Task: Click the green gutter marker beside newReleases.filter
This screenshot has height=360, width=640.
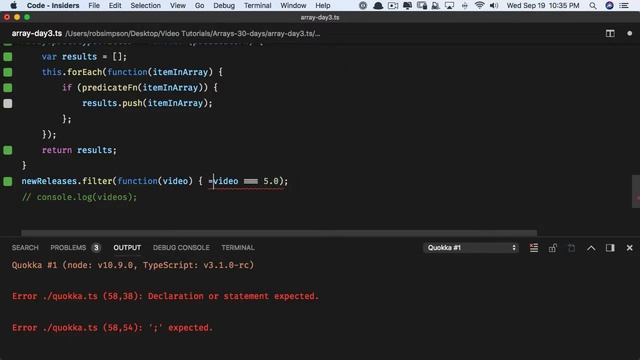Action: tap(8, 181)
